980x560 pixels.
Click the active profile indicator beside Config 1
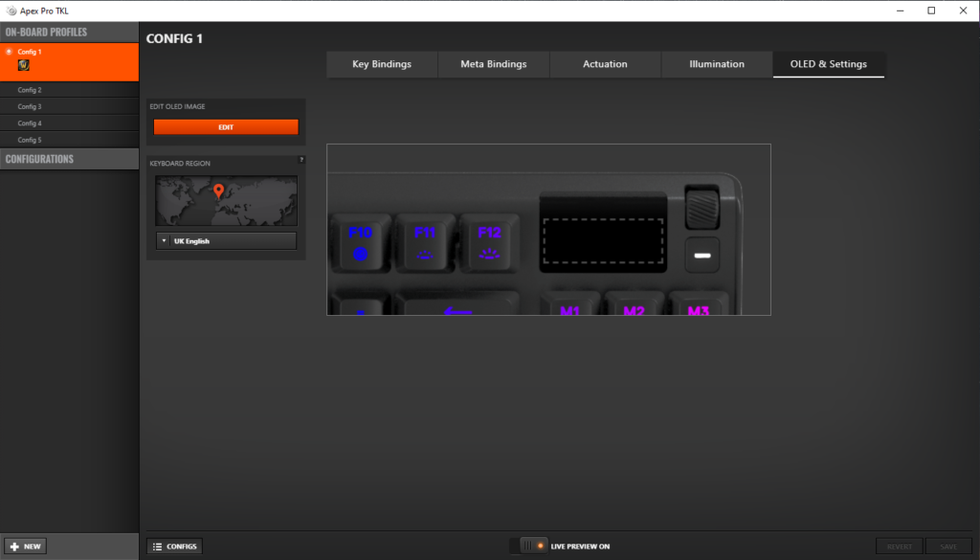(x=9, y=52)
